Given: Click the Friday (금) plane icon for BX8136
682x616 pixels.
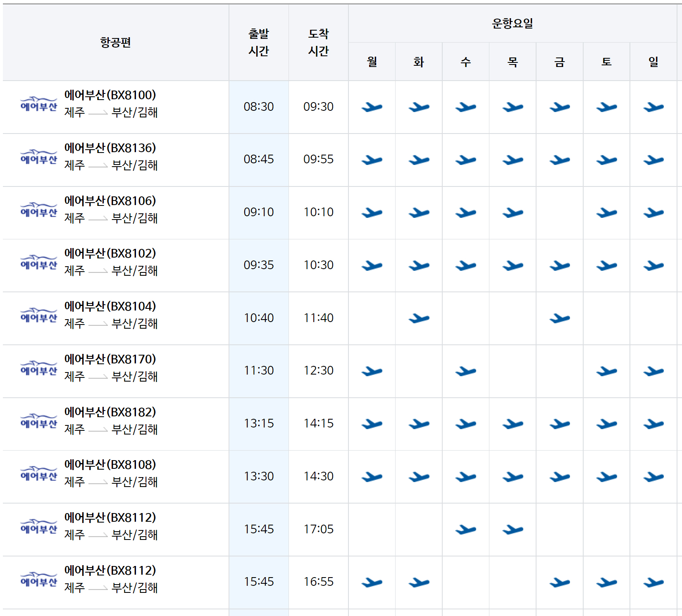Looking at the screenshot, I should [560, 160].
